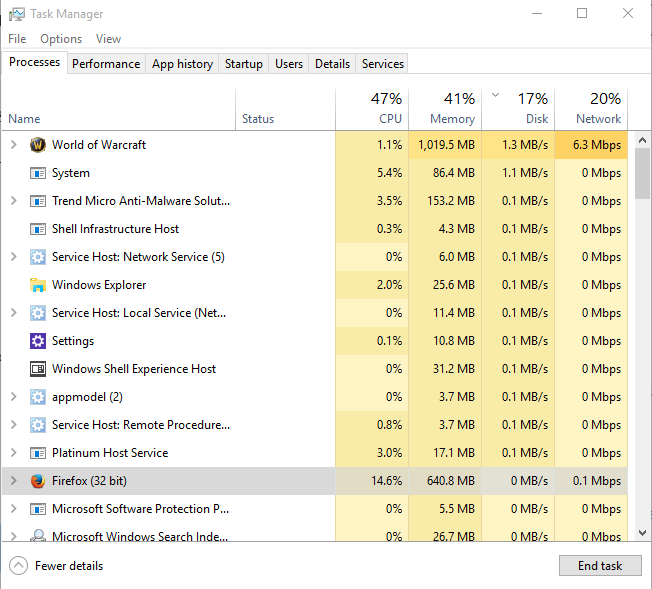Click Firefox's 14.6% CPU value
The height and width of the screenshot is (589, 652).
tap(372, 481)
